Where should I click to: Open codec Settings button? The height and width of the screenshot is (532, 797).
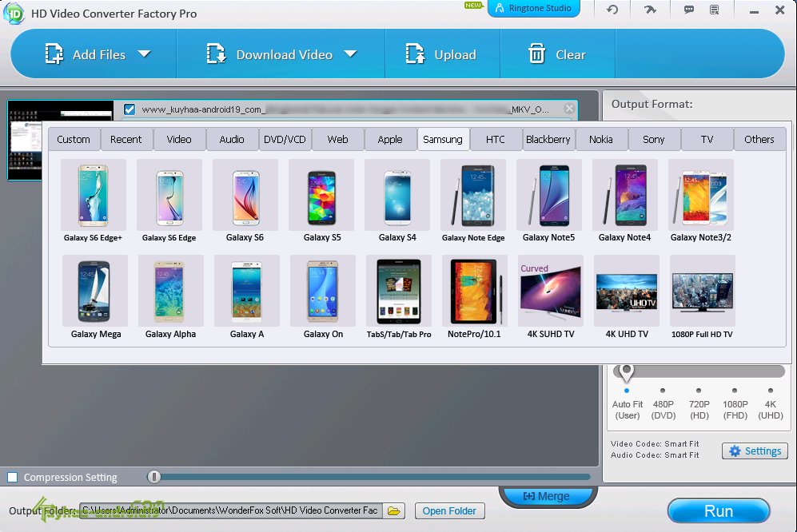pyautogui.click(x=755, y=451)
